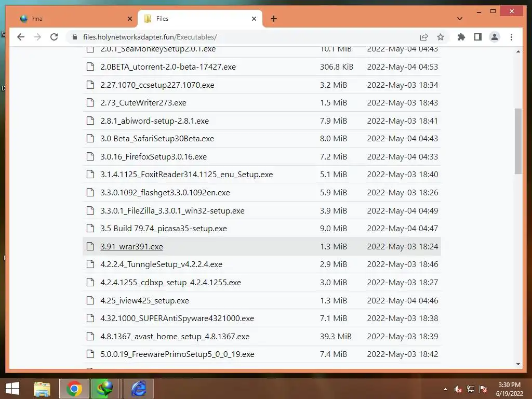Open the tab search chevron

460,19
